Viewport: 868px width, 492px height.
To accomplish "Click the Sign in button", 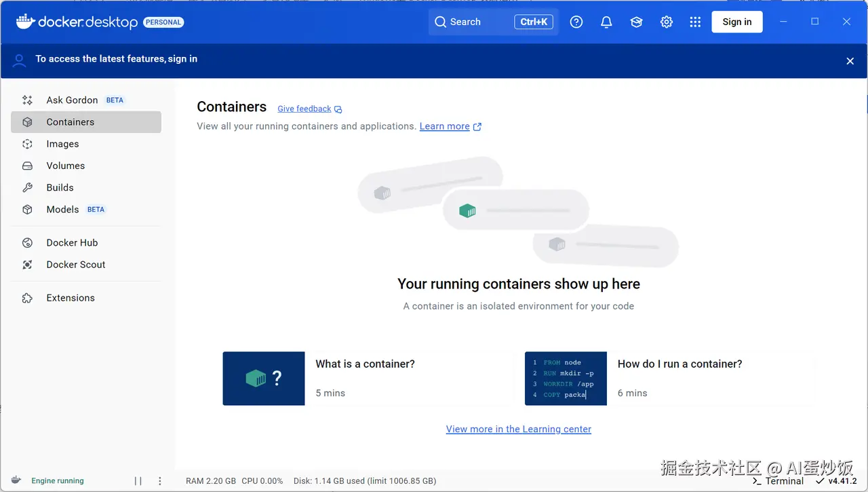I will tap(736, 22).
